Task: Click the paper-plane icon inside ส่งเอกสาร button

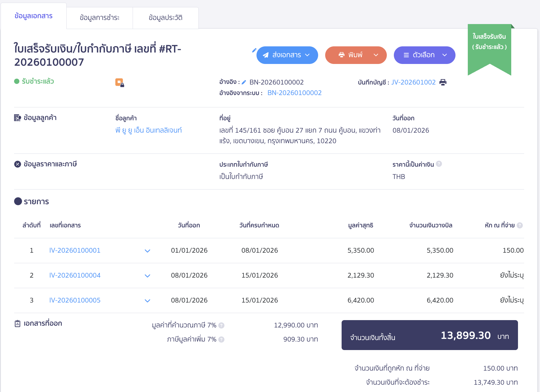Action: click(265, 55)
